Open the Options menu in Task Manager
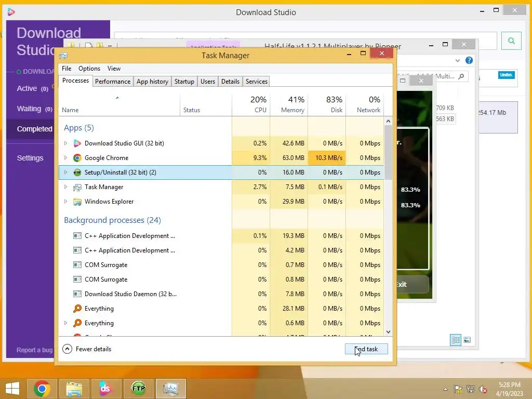This screenshot has height=399, width=532. (89, 69)
